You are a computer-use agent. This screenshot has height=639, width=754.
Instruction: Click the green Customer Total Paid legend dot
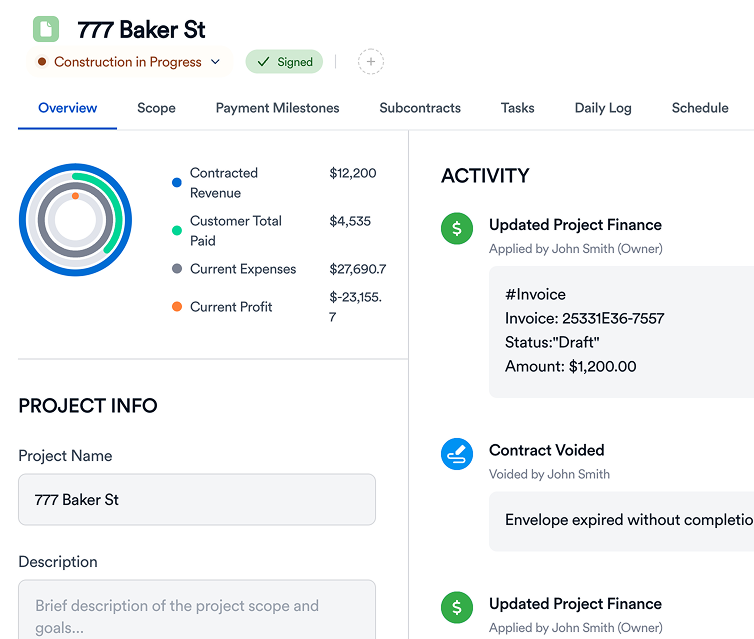coord(176,230)
